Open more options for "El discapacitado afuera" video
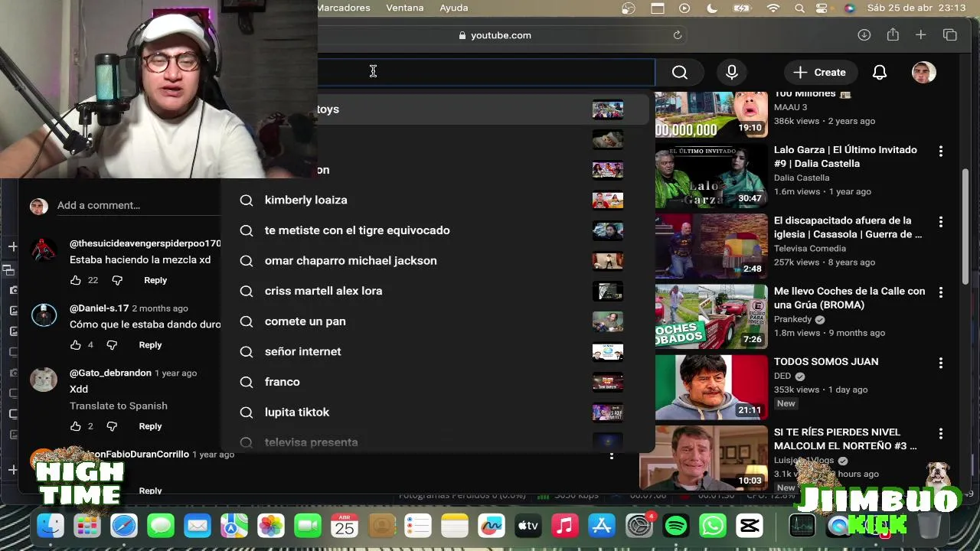Screen dimensions: 980x551 [x=941, y=222]
